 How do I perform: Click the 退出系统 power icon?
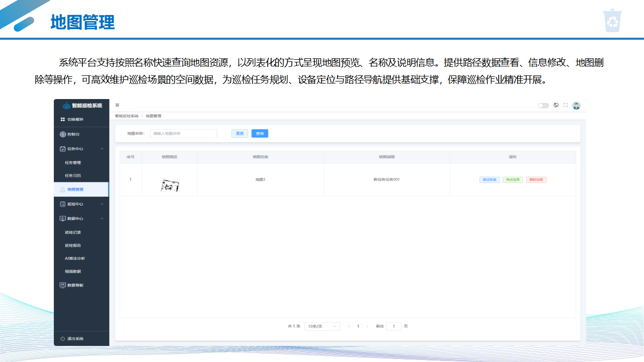(x=63, y=339)
